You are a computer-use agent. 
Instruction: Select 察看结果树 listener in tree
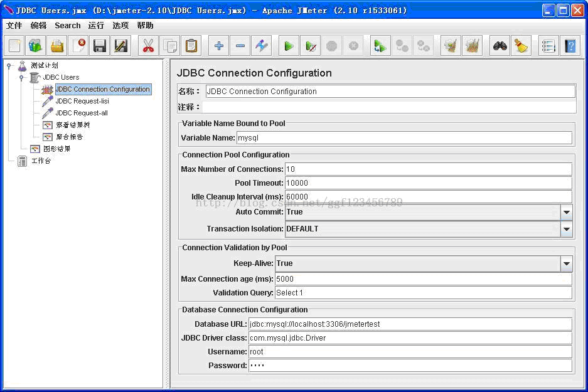(73, 125)
